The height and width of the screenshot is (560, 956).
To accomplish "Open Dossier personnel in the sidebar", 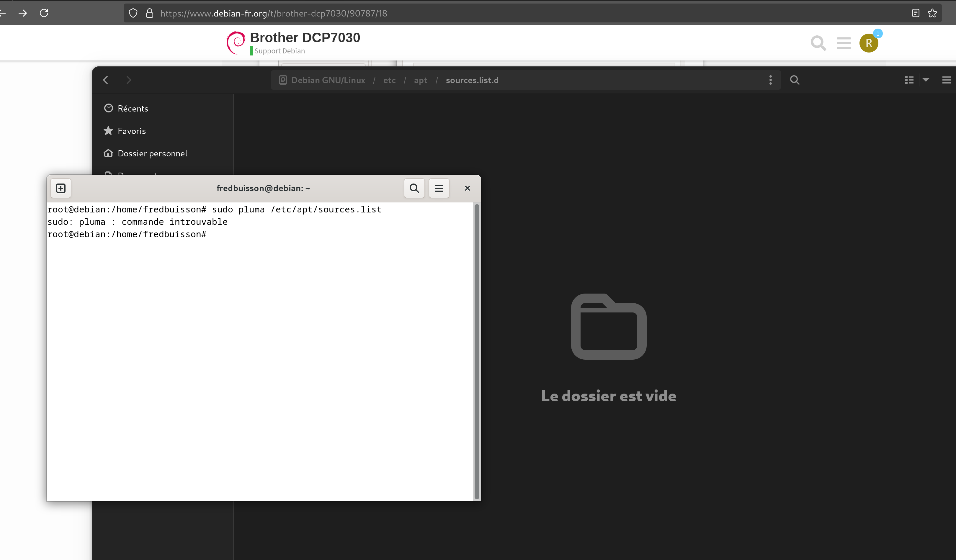I will (x=163, y=153).
